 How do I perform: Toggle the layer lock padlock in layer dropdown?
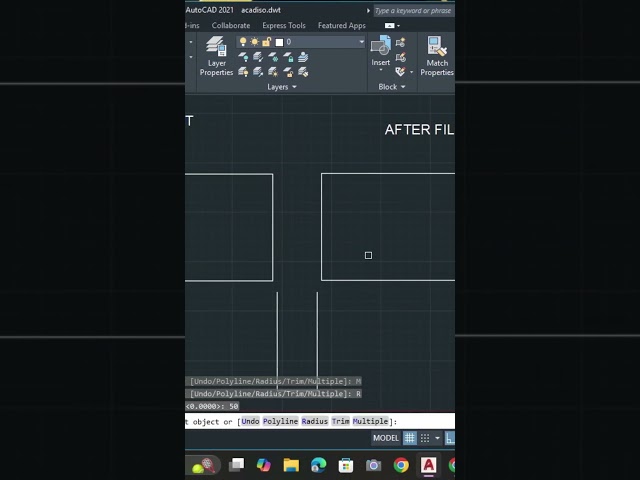267,42
